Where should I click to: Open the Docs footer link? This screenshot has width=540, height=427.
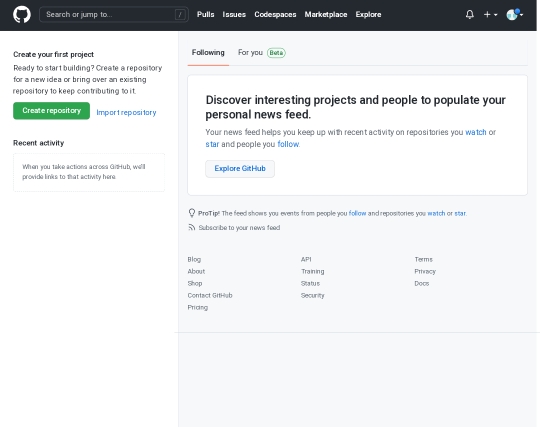tap(422, 283)
